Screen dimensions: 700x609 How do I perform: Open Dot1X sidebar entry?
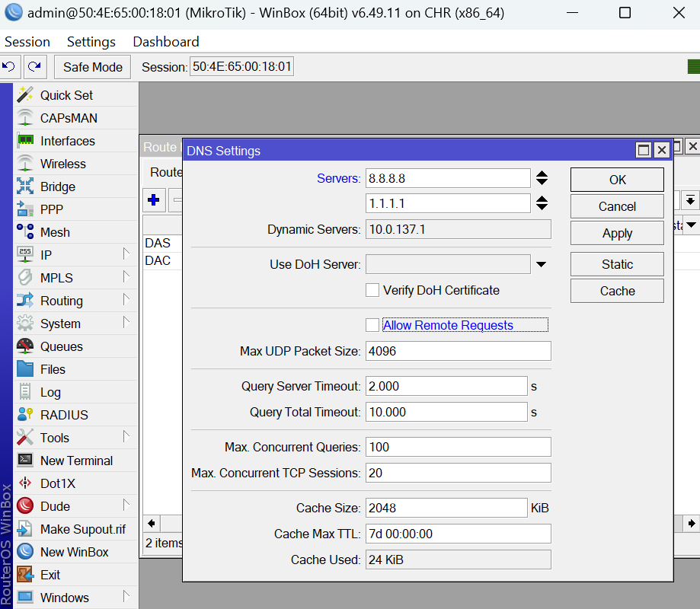[75, 483]
